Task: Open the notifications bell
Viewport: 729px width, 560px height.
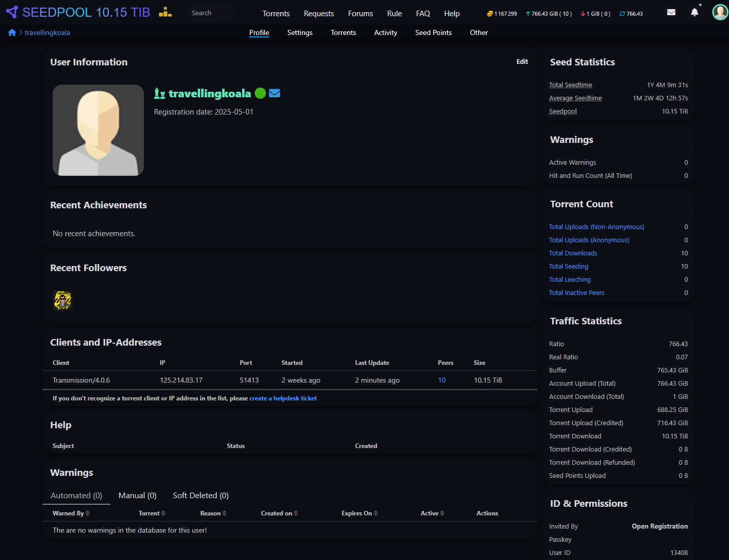Action: point(695,12)
